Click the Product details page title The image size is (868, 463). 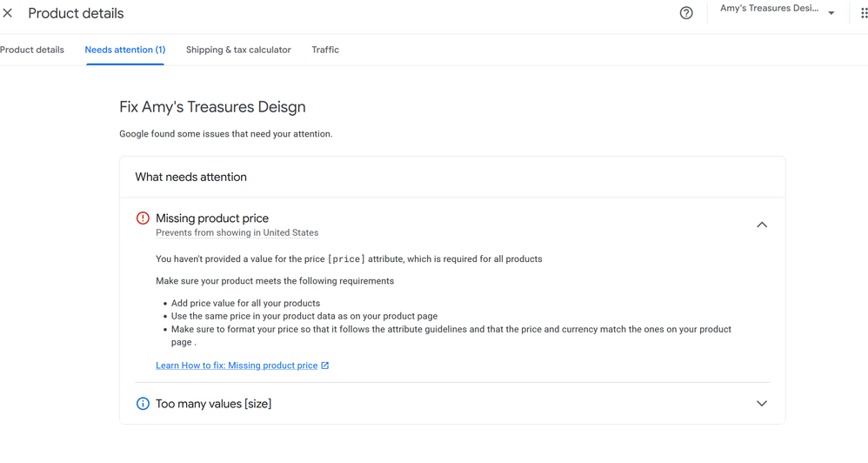pyautogui.click(x=76, y=14)
